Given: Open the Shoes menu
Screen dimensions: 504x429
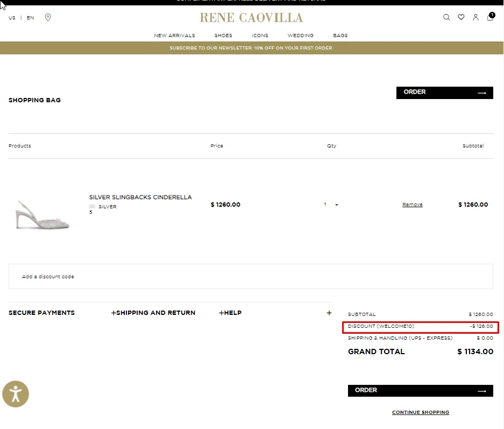Looking at the screenshot, I should click(223, 36).
